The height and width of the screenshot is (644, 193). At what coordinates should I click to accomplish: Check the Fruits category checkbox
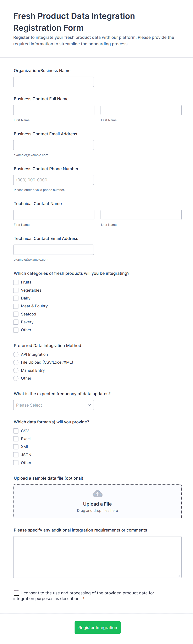(16, 282)
